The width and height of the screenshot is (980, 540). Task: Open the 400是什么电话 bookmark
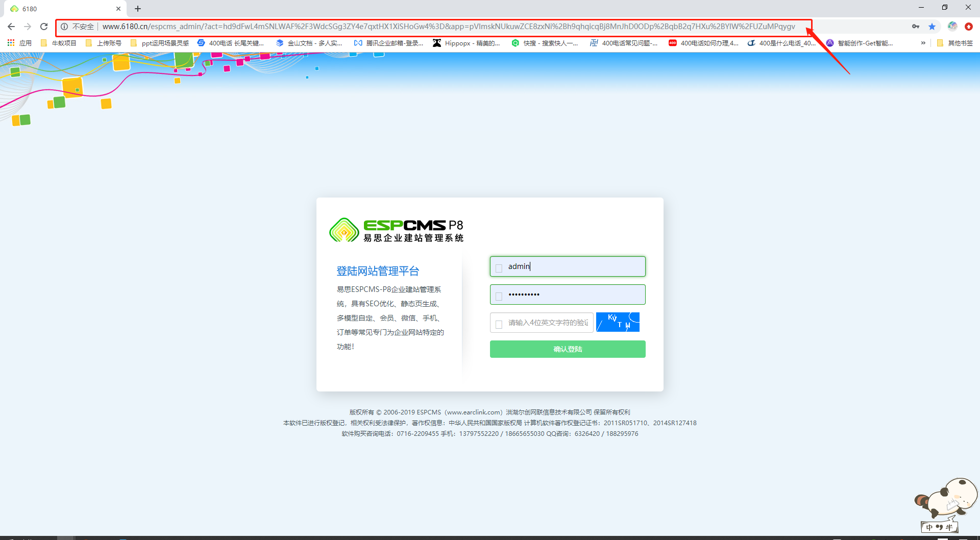[782, 43]
